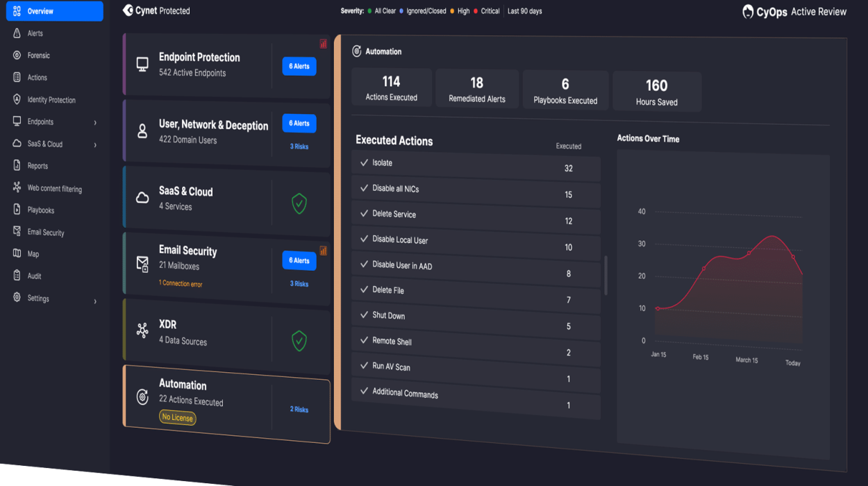Click the Forensic icon in sidebar

(17, 56)
